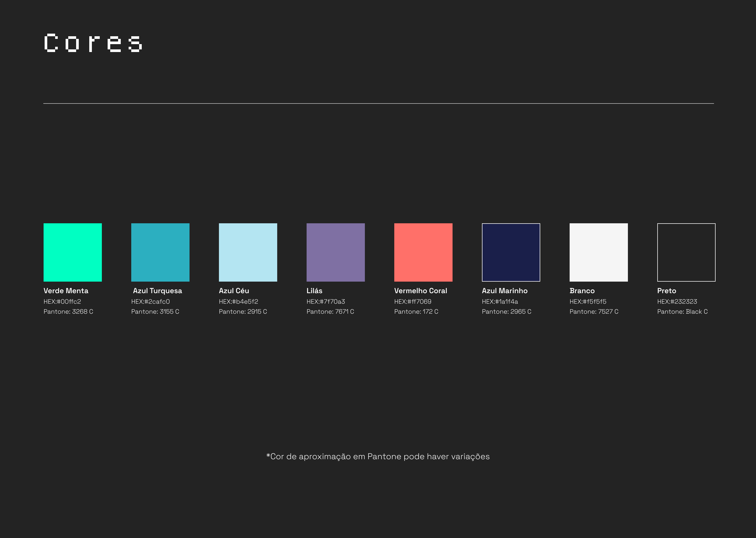Click the HEX:#00ffc2 text

[62, 302]
